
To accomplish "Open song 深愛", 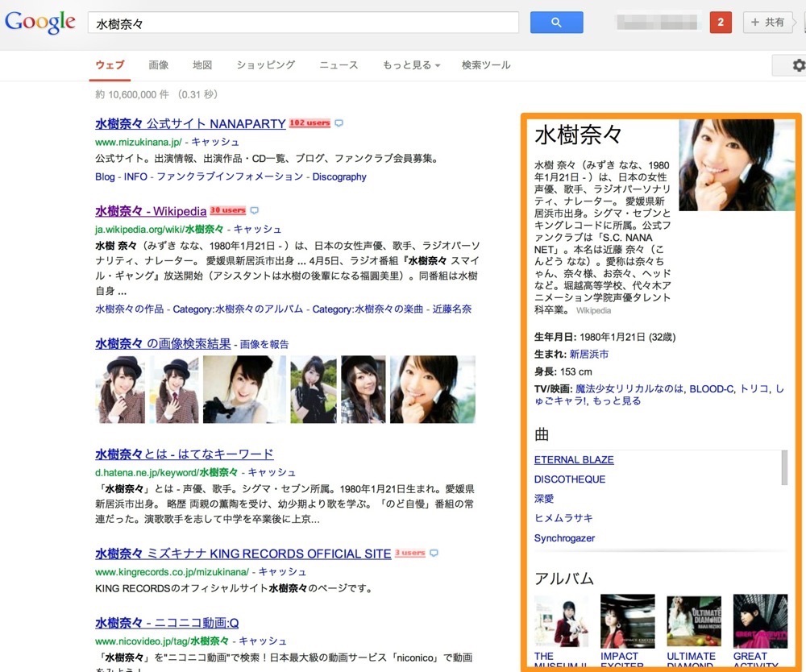I will [x=544, y=499].
